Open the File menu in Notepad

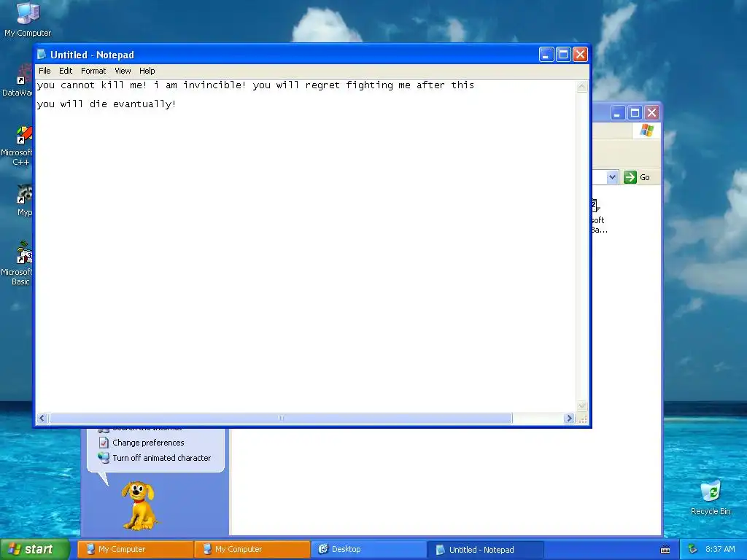pos(44,71)
